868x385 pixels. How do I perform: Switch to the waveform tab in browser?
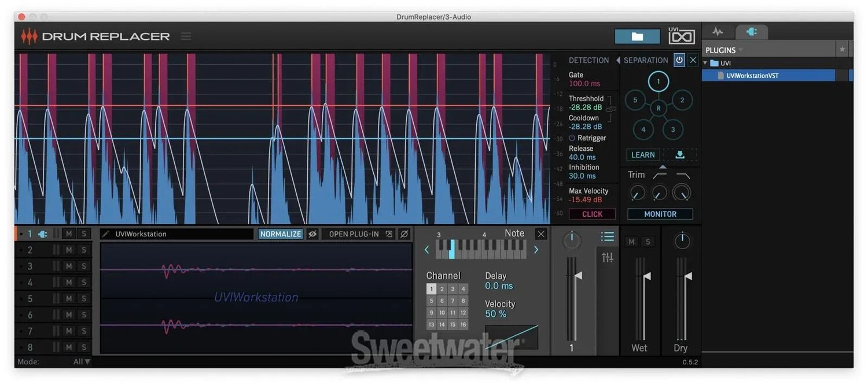718,32
